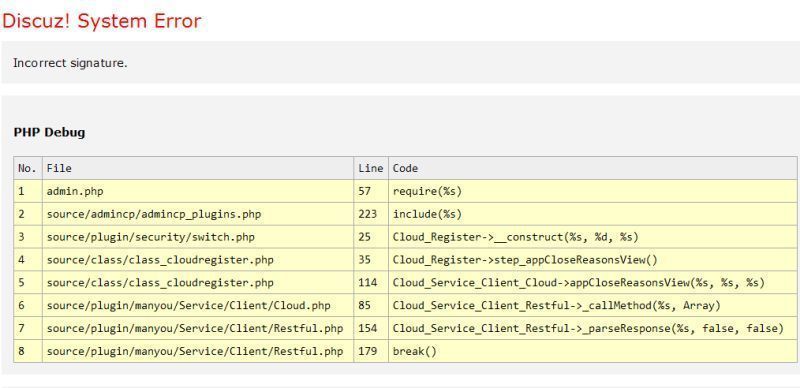Click row number 4 cell
The height and width of the screenshot is (388, 800).
28,260
